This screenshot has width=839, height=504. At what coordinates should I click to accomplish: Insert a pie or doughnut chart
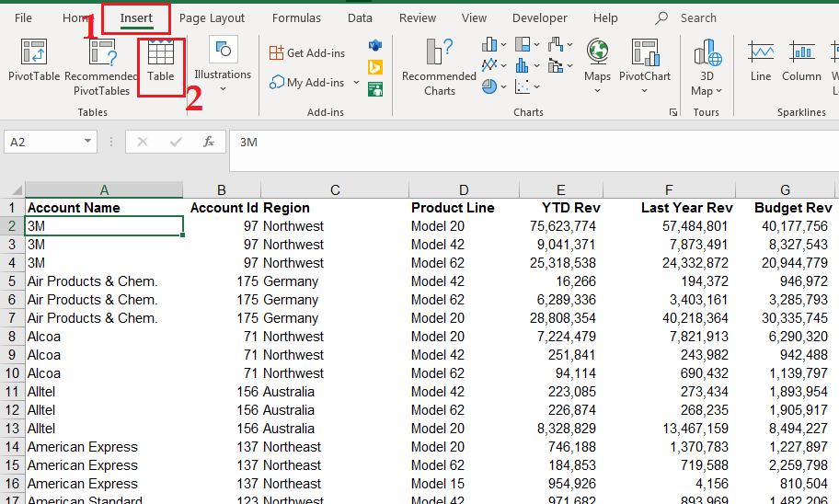[x=489, y=86]
